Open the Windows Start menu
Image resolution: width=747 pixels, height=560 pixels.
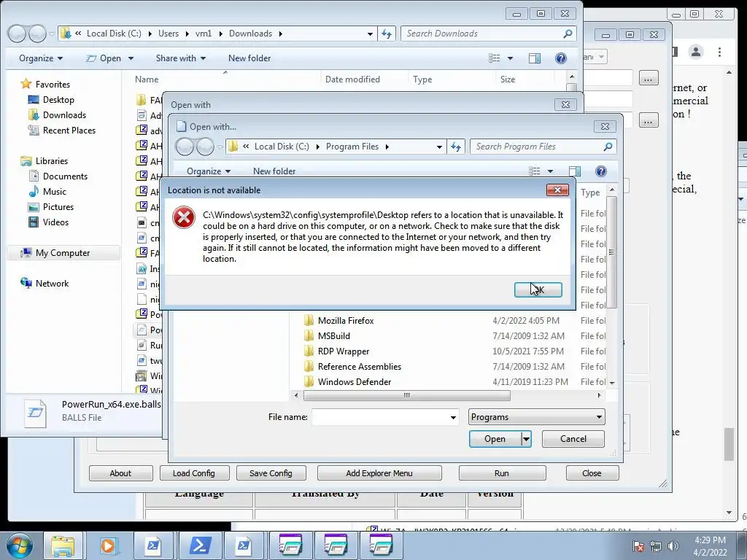(20, 545)
